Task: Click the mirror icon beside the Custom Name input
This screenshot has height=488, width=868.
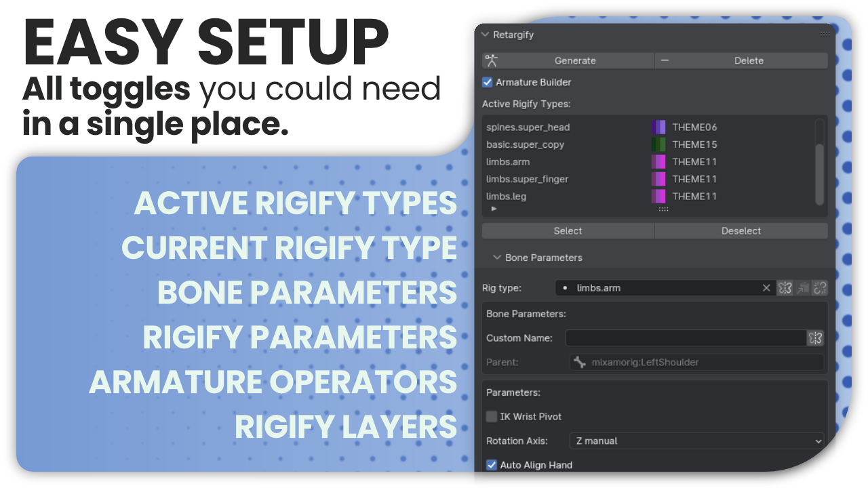Action: pos(816,338)
